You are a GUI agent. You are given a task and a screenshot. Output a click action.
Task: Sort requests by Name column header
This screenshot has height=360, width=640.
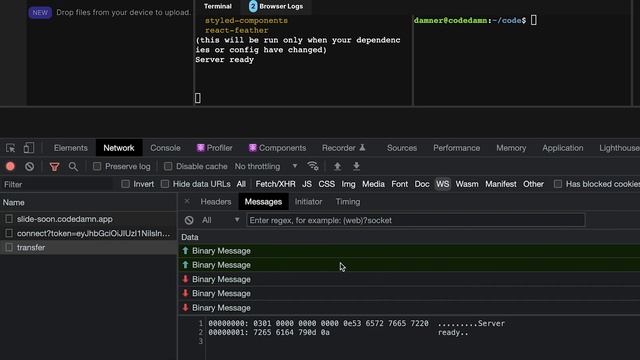(x=88, y=202)
